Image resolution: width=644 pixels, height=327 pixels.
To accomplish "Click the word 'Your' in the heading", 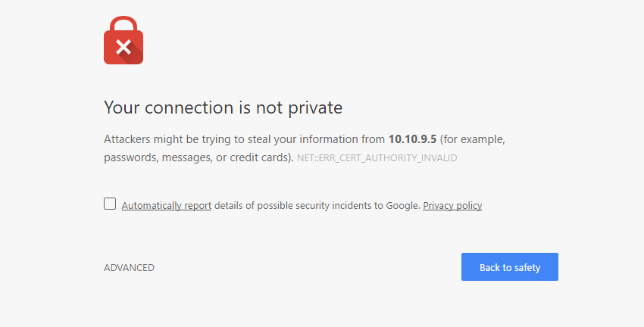I will pyautogui.click(x=122, y=108).
